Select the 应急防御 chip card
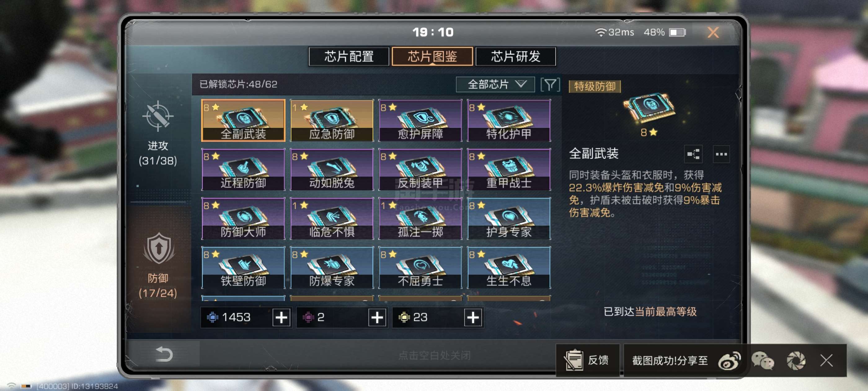 coord(332,120)
